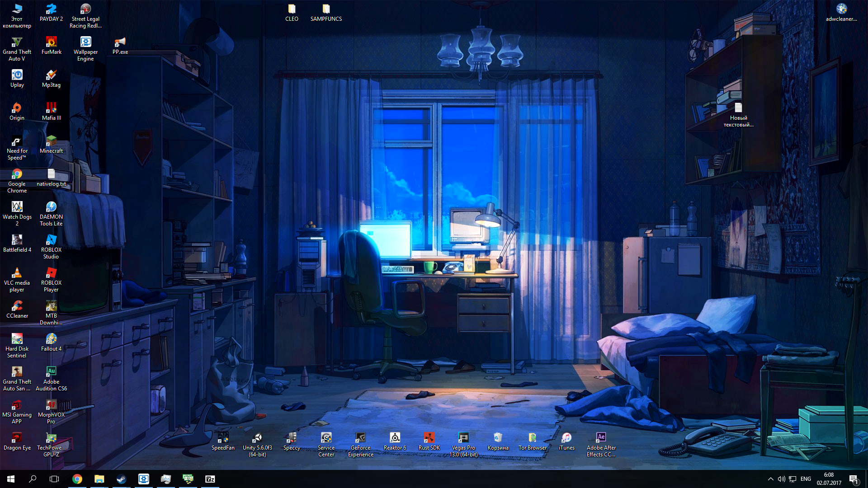Click the CCleaner desktop icon
The image size is (868, 488).
coord(17,310)
